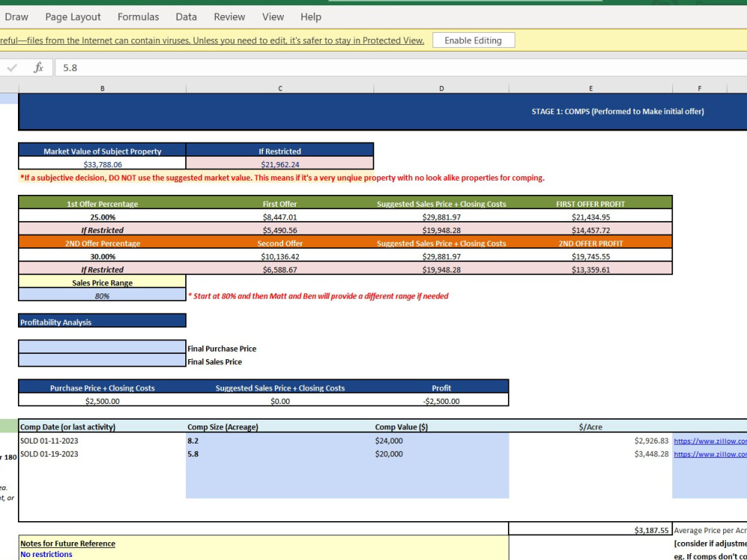Viewport: 747px width, 560px height.
Task: Click the blank Final Sales Price input cell
Action: (x=102, y=361)
